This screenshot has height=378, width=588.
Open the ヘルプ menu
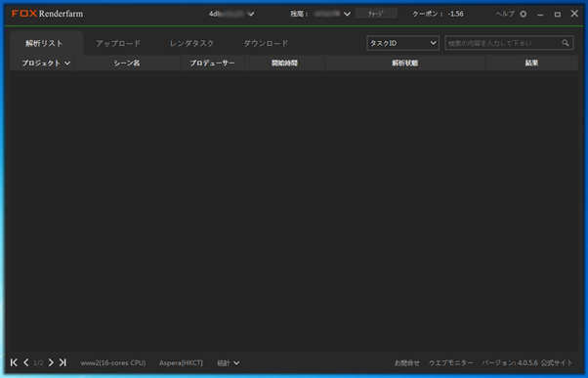[x=505, y=14]
